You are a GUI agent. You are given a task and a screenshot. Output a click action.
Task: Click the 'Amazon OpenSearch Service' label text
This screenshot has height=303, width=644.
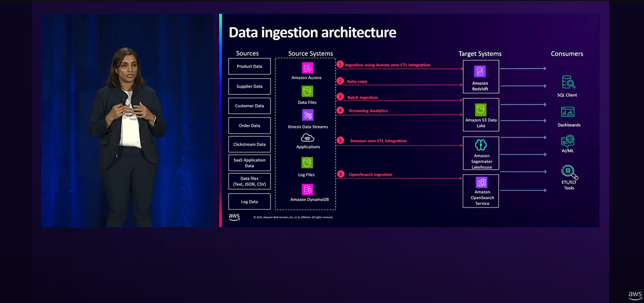tap(482, 197)
